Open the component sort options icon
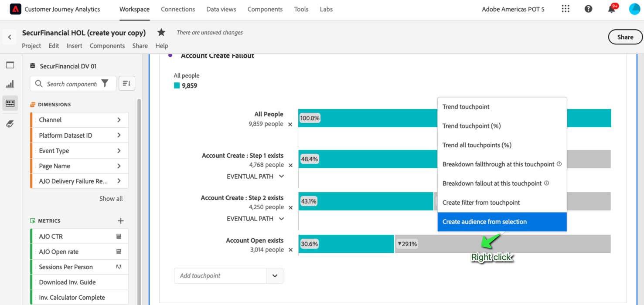644x305 pixels. 127,84
